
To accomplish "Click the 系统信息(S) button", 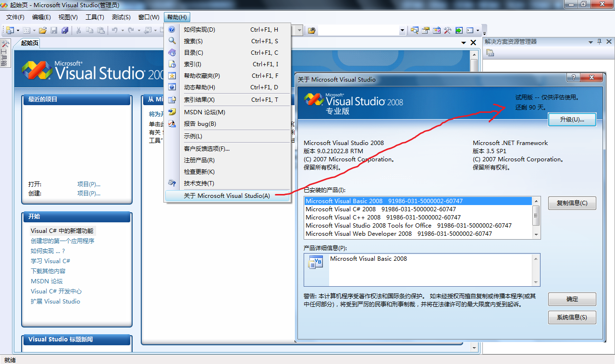I will (x=572, y=317).
